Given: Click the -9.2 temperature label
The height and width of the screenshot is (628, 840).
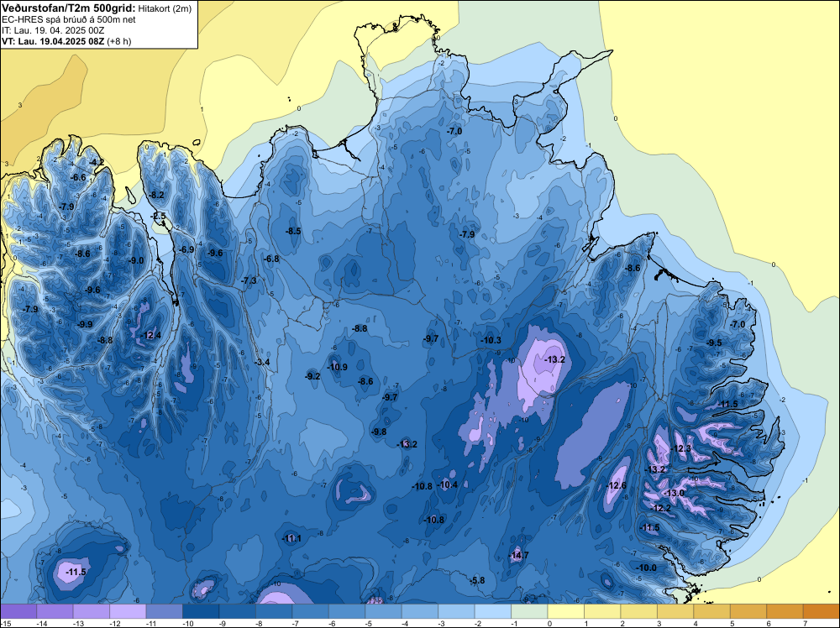Looking at the screenshot, I should point(312,376).
